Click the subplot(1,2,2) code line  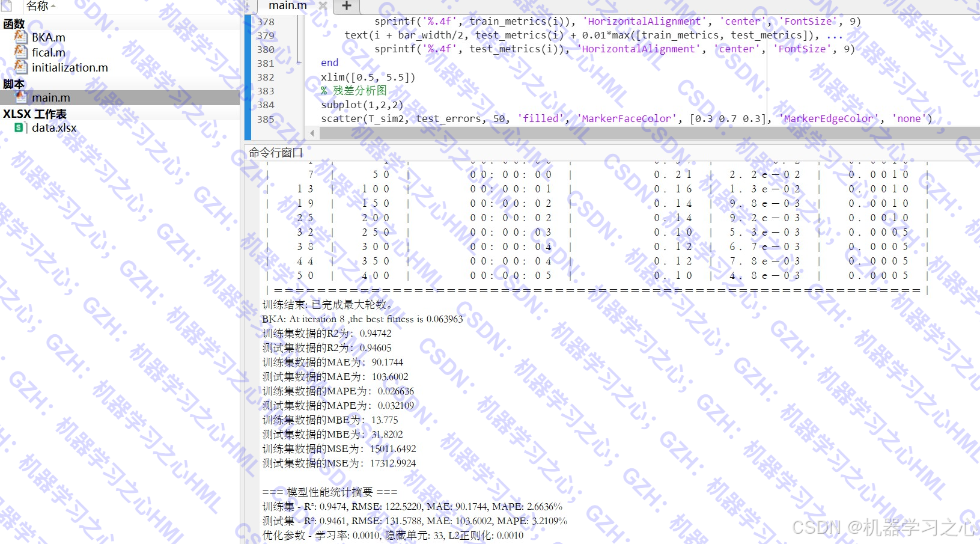pos(362,105)
